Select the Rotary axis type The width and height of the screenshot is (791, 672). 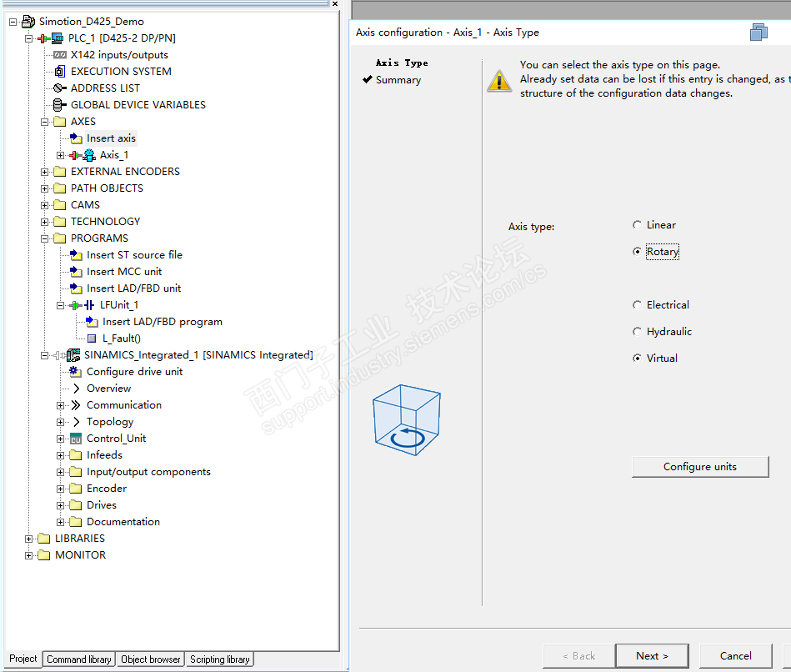tap(637, 251)
